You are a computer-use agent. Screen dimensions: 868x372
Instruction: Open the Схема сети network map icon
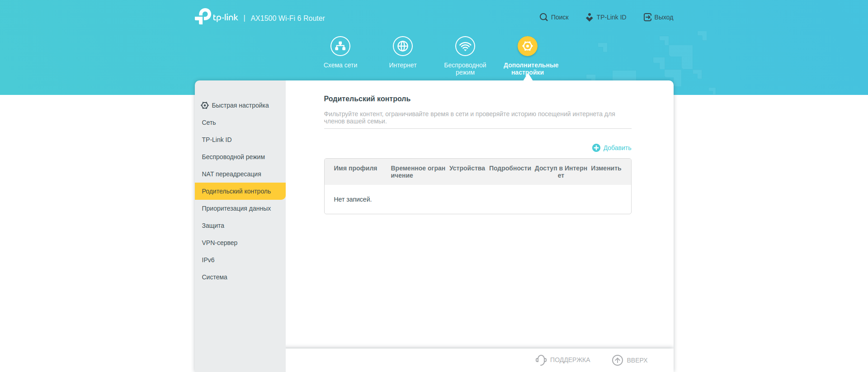pos(340,46)
